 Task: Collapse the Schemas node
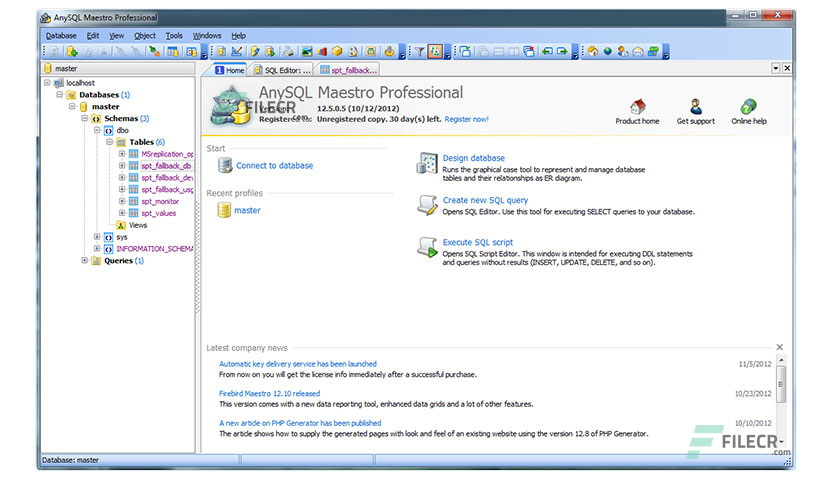point(84,118)
